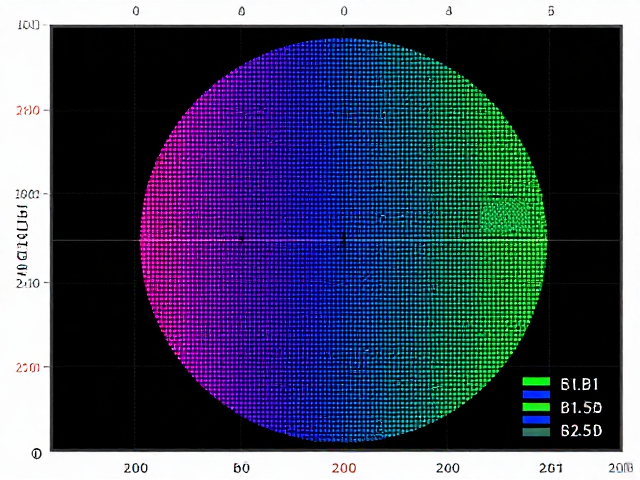This screenshot has height=480, width=640.
Task: Select the B1.5D legend label
Action: (581, 407)
